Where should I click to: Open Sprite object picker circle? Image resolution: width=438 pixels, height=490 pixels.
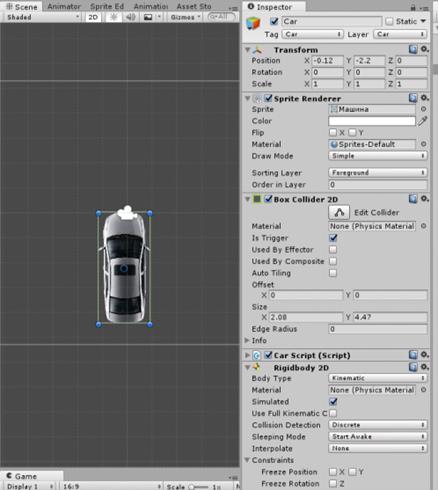(x=423, y=109)
